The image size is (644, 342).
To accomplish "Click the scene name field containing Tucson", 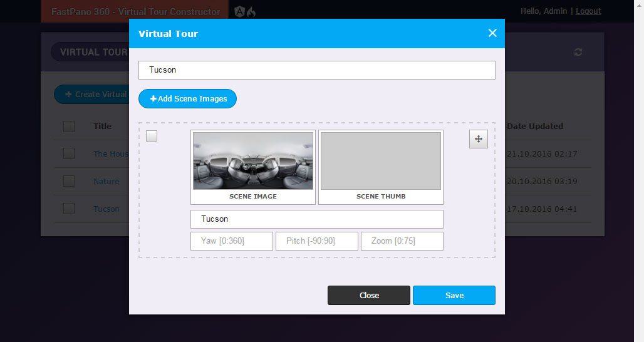I will [317, 219].
